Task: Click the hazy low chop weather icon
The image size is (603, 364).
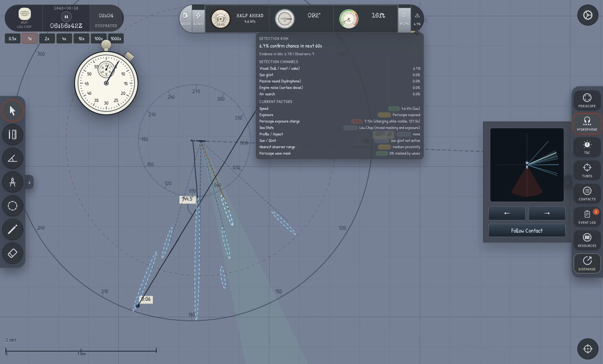Action: tap(24, 14)
